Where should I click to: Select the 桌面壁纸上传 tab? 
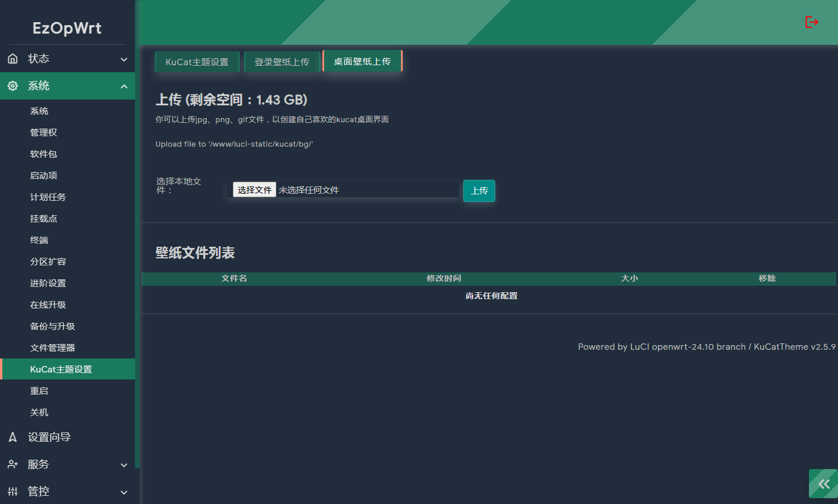point(362,61)
